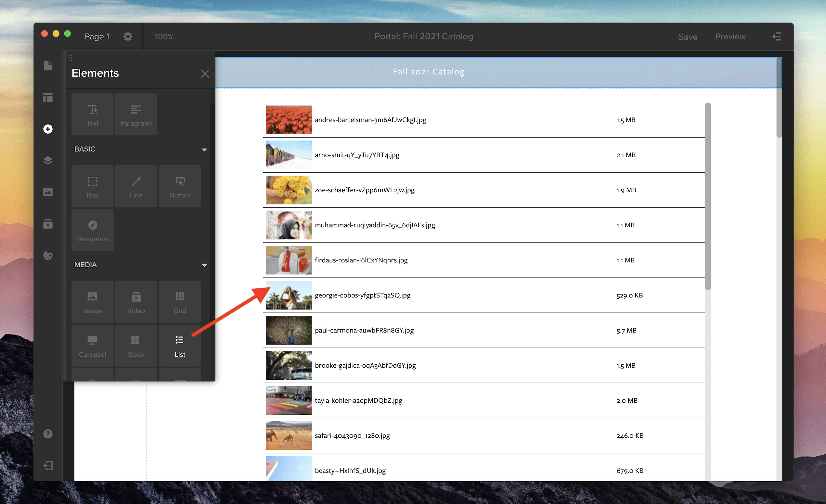Open the Layouts panel icon below Pages
Image resolution: width=826 pixels, height=504 pixels.
click(48, 97)
